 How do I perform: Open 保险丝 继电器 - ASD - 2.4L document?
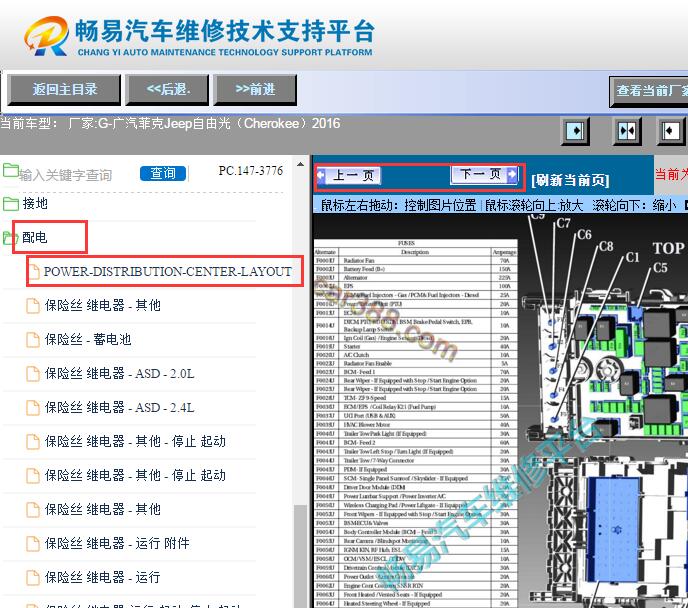tap(119, 408)
